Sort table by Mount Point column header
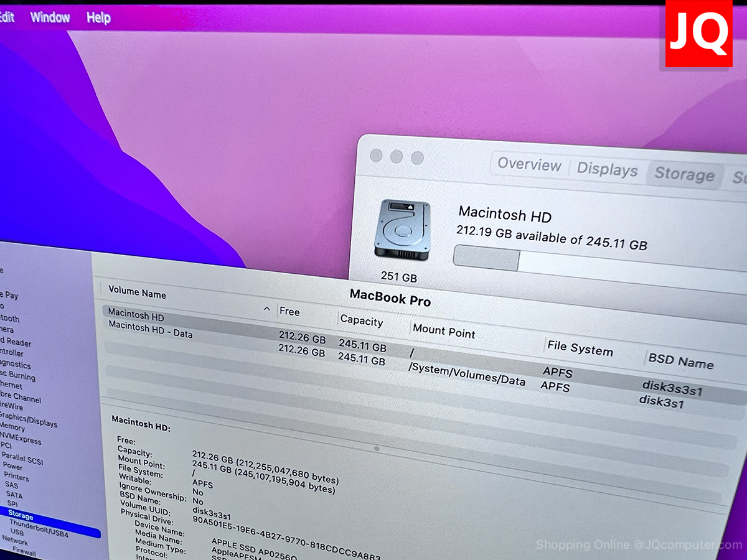 [x=444, y=331]
